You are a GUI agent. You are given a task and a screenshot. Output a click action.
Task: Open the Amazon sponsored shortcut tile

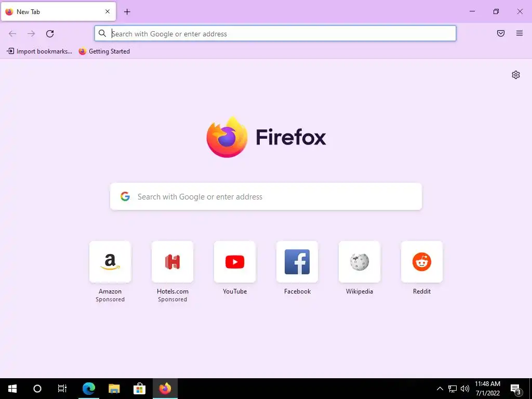[110, 262]
